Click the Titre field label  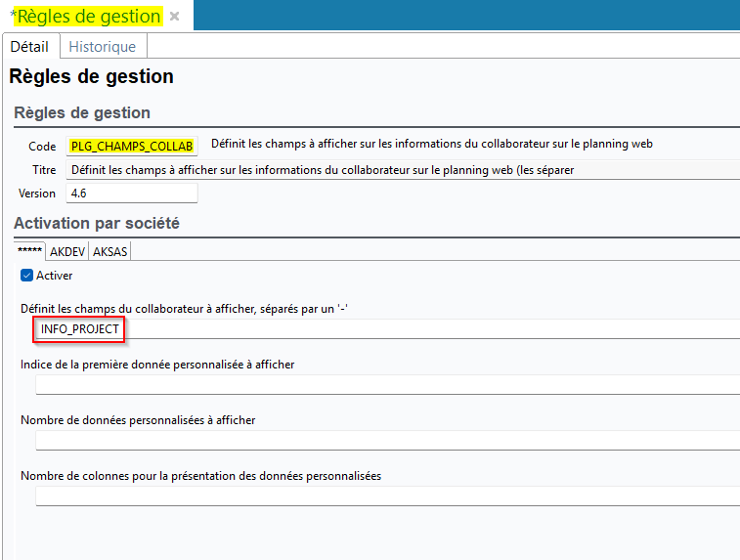(44, 169)
